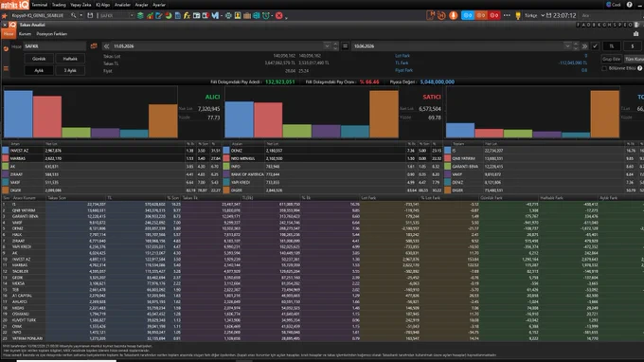644x362 pixels.
Task: Click the orange link group button
Action: pyautogui.click(x=480, y=15)
